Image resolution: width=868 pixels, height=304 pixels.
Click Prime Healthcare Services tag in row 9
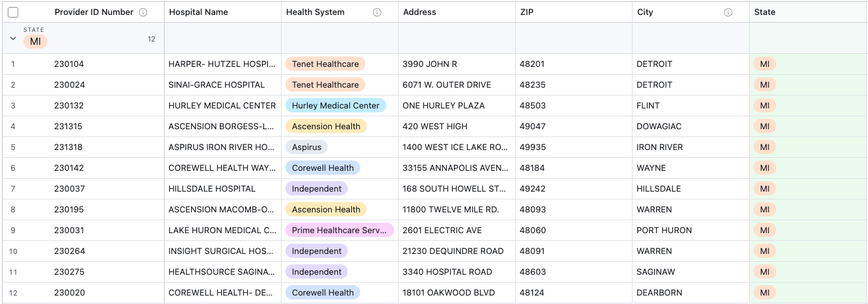[339, 230]
